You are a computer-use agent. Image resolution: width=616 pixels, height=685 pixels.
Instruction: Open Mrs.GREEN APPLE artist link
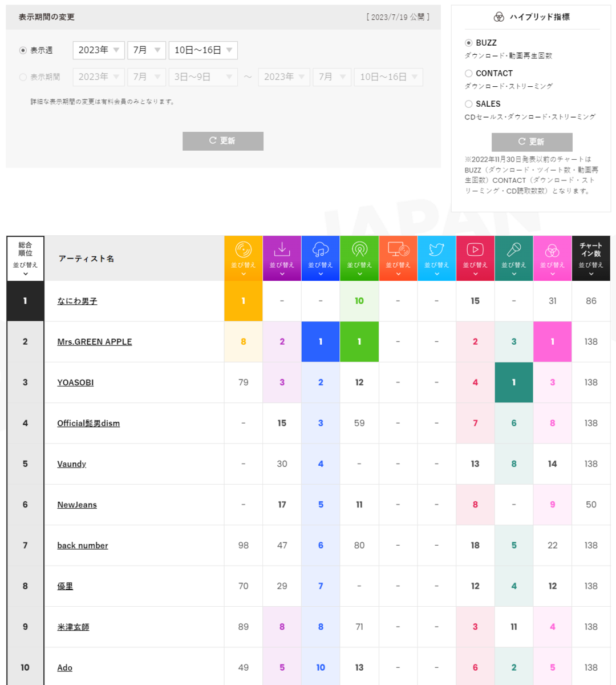pos(95,341)
